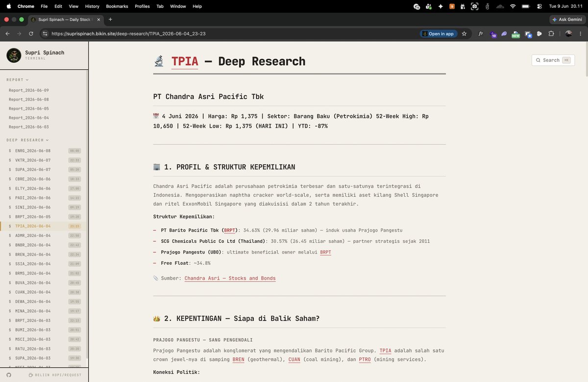Open the Chrome extensions puzzle icon
Image resolution: width=588 pixels, height=382 pixels.
pyautogui.click(x=551, y=34)
